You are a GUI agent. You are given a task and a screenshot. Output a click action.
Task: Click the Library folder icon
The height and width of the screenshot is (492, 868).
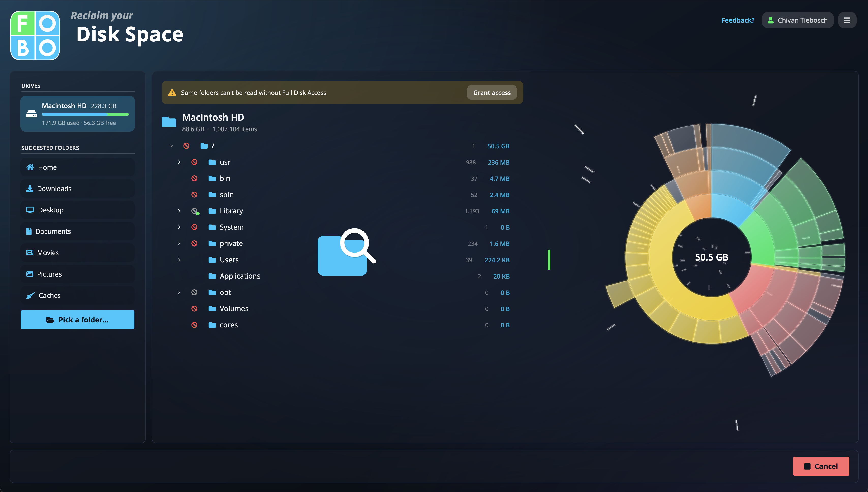pos(212,211)
